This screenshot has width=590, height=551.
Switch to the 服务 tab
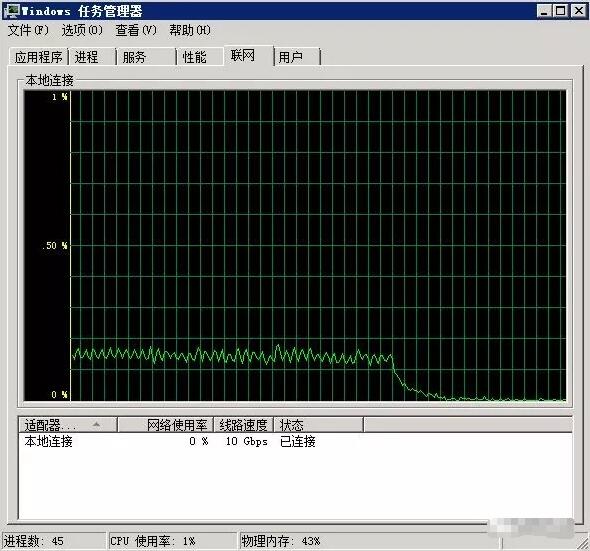(x=146, y=57)
